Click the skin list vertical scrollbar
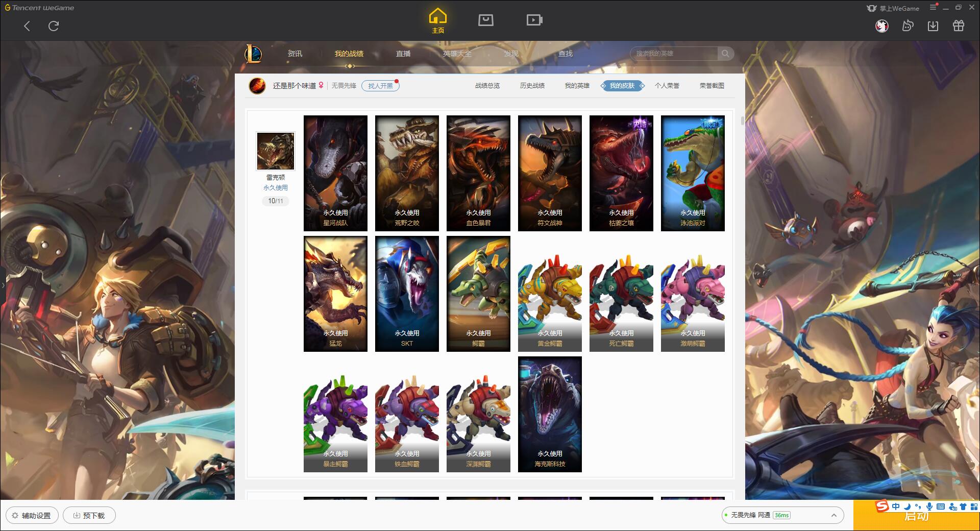 [742, 121]
